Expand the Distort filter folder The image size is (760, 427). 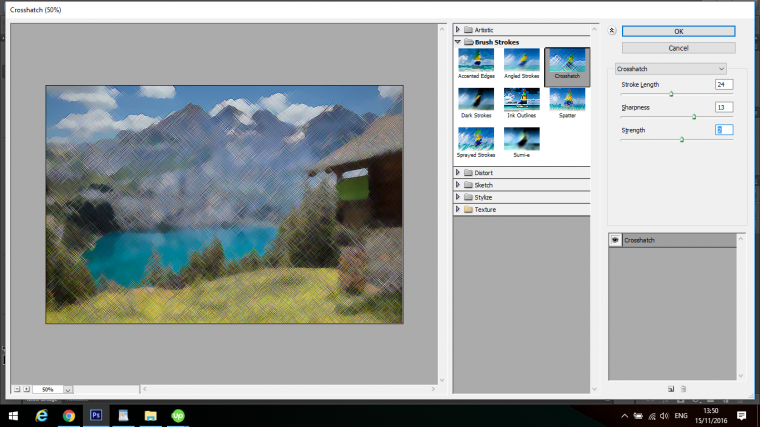click(x=458, y=173)
